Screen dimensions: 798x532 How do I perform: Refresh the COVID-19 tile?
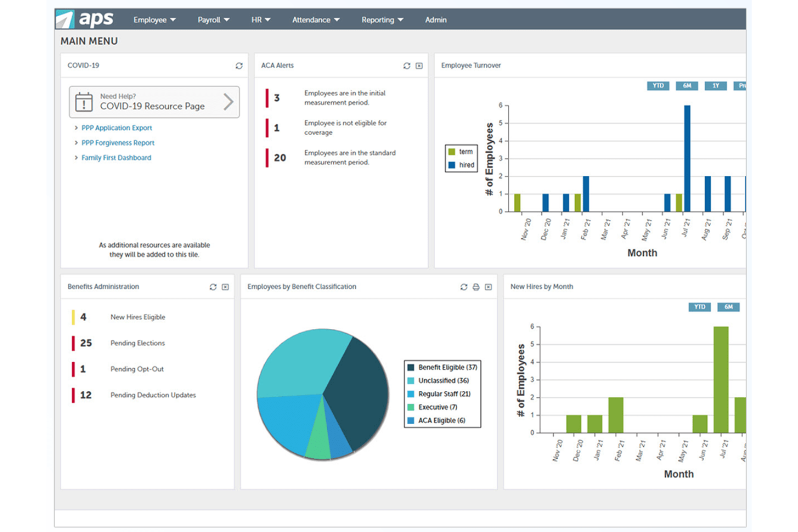(239, 65)
